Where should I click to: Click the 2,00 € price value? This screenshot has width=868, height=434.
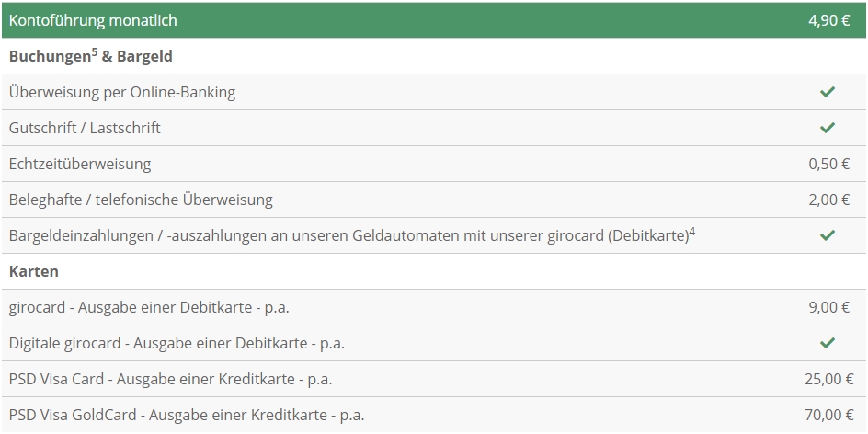tap(828, 200)
